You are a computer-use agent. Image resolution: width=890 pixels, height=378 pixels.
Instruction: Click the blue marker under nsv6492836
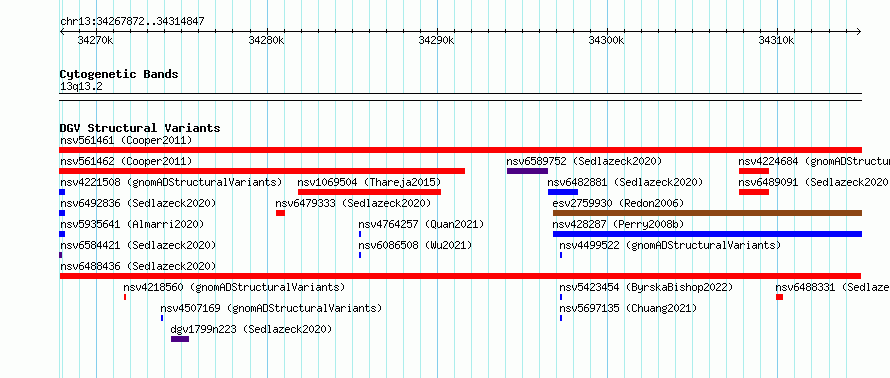tap(62, 213)
